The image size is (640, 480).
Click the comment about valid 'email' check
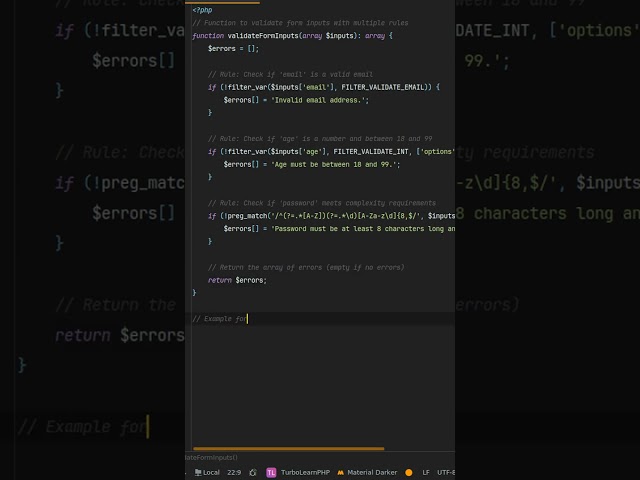(x=290, y=74)
